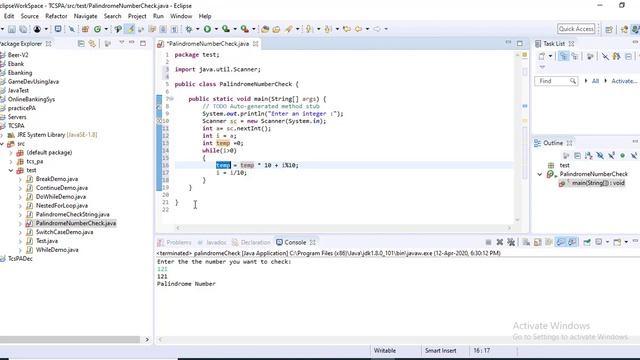Toggle Link with Editor in Package Explorer

[x=92, y=43]
